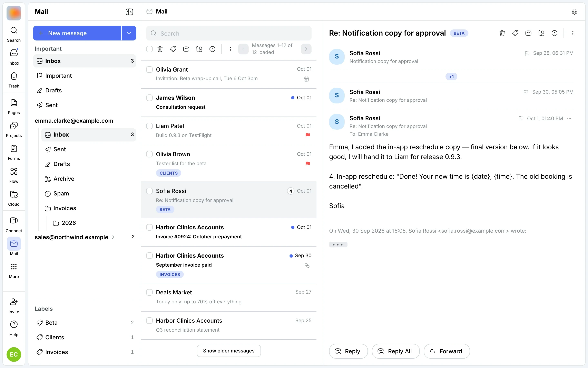Open the Cloud module
This screenshot has width=588, height=368.
tap(14, 198)
